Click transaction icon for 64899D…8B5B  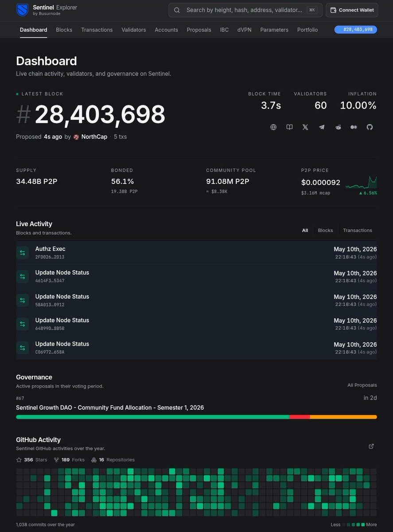(x=22, y=324)
